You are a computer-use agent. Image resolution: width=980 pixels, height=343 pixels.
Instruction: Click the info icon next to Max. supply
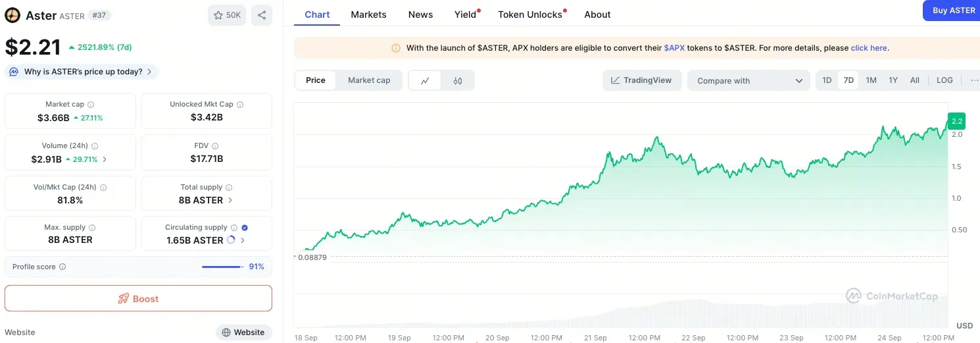[x=91, y=228]
